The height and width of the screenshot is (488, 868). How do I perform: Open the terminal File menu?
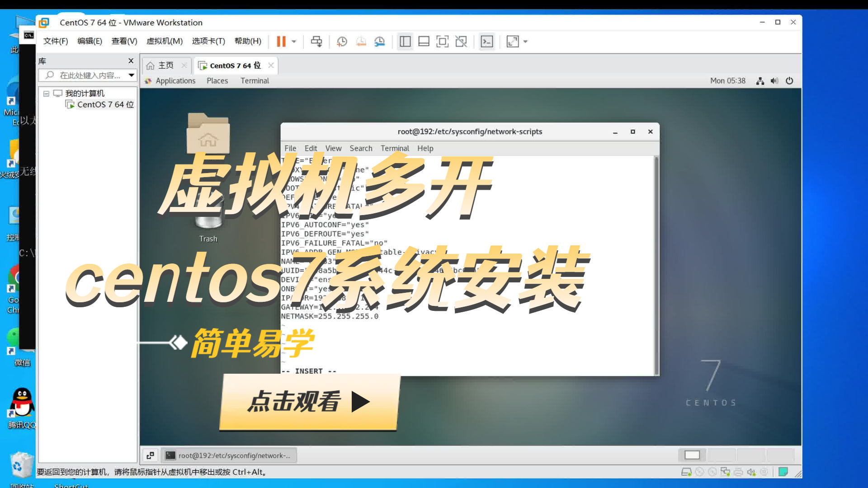pyautogui.click(x=290, y=148)
